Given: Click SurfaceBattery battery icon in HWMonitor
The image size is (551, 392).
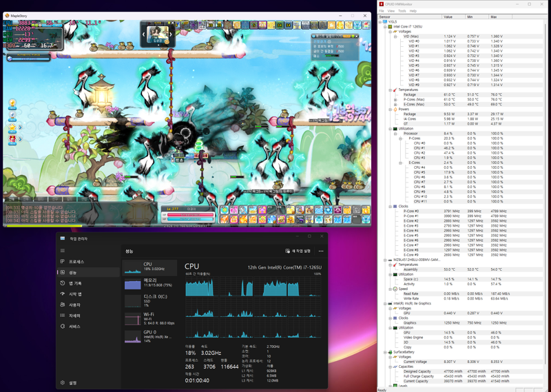Looking at the screenshot, I should click(x=390, y=352).
